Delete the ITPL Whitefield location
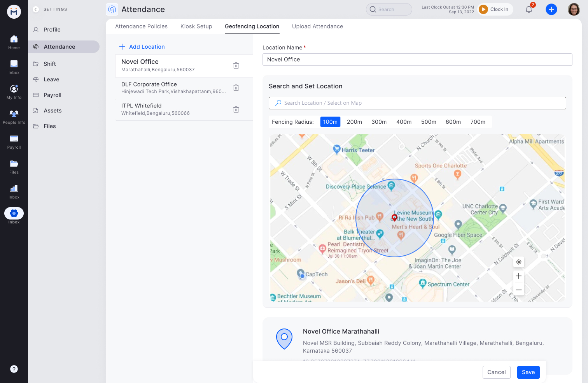The height and width of the screenshot is (383, 588). (x=236, y=109)
